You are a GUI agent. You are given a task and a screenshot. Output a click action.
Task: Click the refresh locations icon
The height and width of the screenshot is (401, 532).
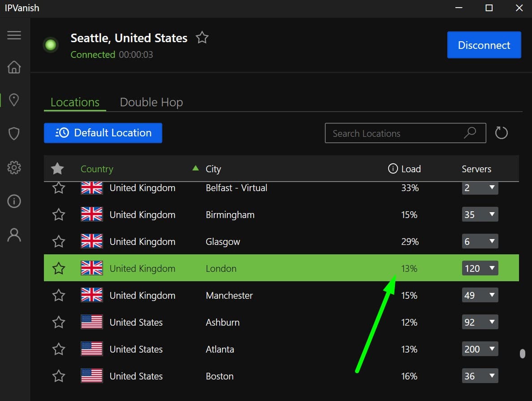point(501,133)
